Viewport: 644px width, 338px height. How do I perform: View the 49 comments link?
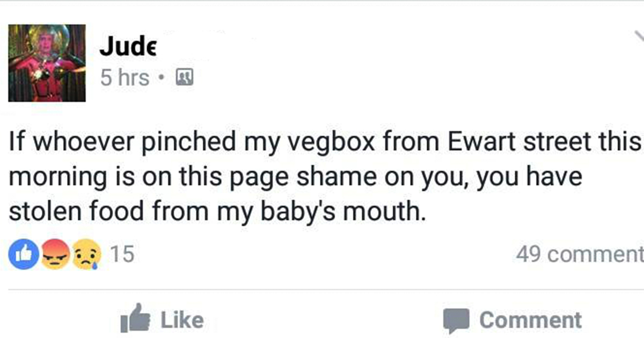click(x=580, y=254)
